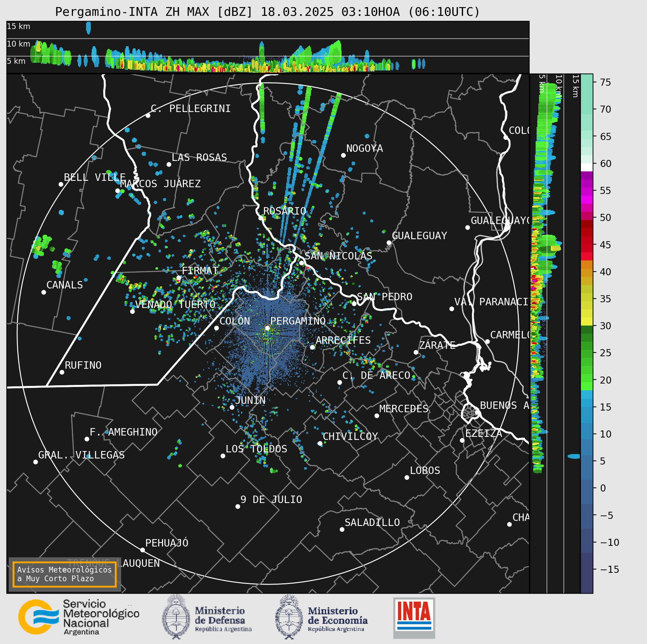Click the −15 dBZ scale value
Image resolution: width=647 pixels, height=644 pixels.
tap(610, 569)
